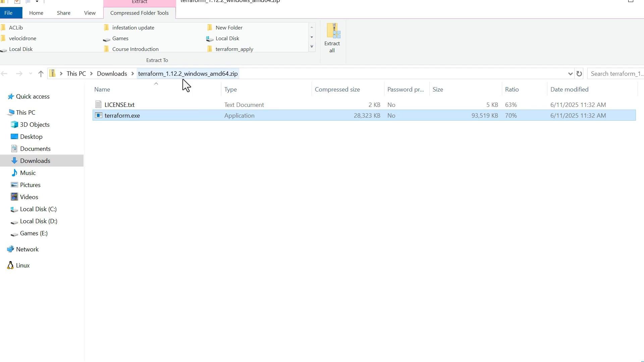Click Downloads in the breadcrumb path
Screen dimensions: 644x362
112,74
